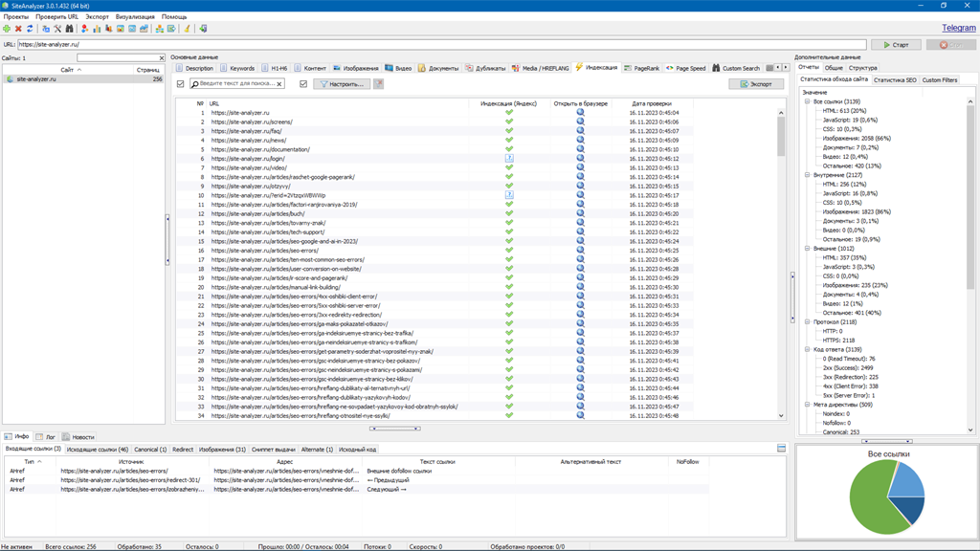The width and height of the screenshot is (980, 551).
Task: Click the colored circles graph icon in toolbar
Action: (x=85, y=29)
